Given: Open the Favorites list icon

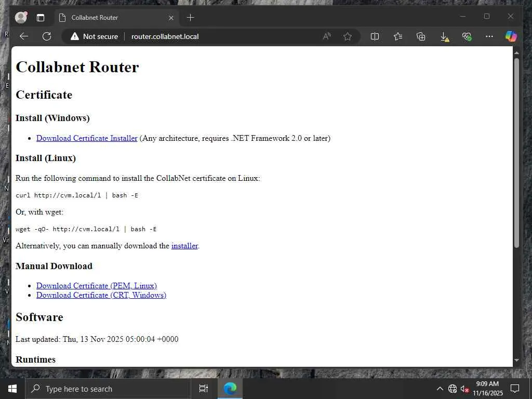Looking at the screenshot, I should coord(397,36).
